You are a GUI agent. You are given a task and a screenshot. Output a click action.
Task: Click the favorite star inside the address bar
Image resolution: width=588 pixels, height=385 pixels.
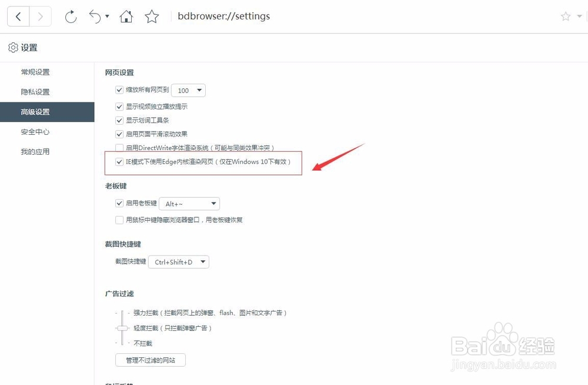[564, 16]
